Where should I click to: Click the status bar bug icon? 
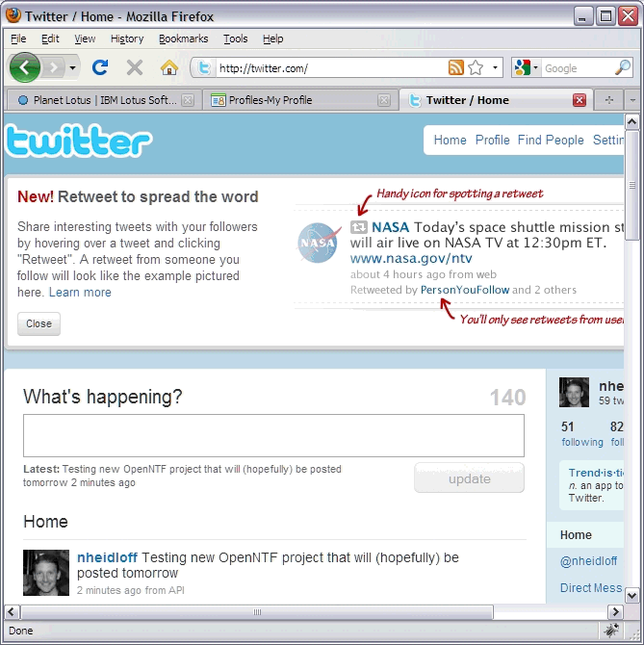[x=611, y=631]
